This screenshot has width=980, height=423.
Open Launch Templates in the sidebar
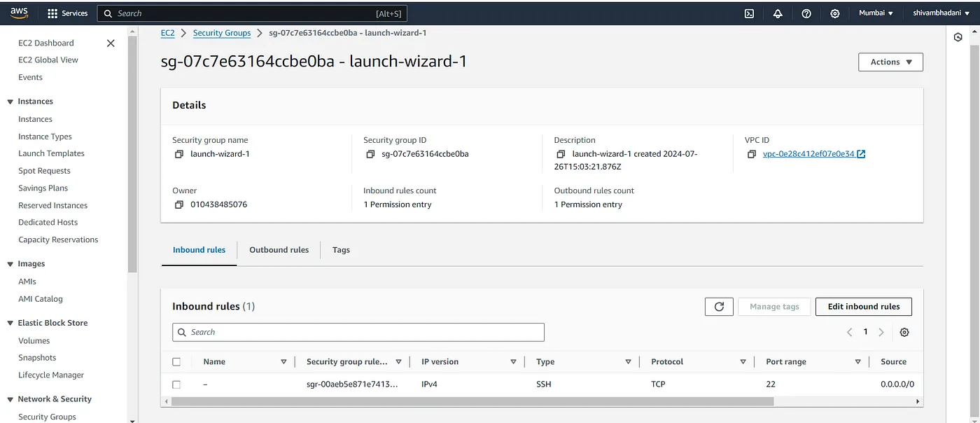[x=51, y=154]
